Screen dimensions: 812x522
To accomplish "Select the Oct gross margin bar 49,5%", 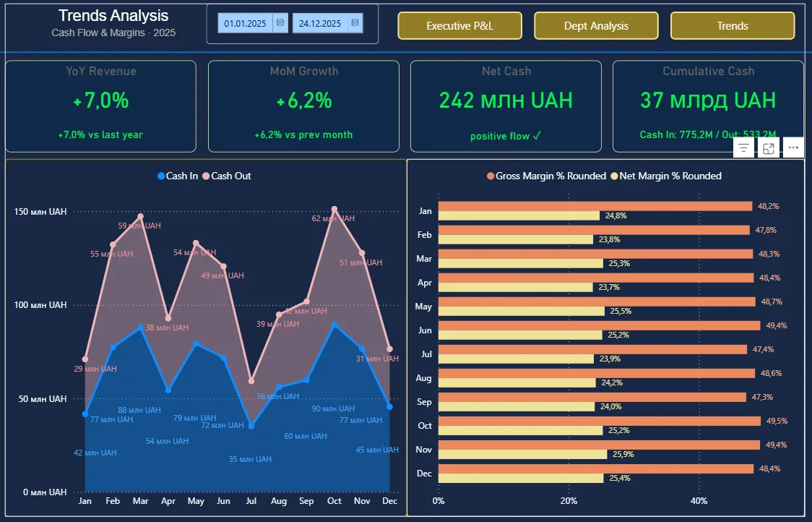I will coord(599,421).
